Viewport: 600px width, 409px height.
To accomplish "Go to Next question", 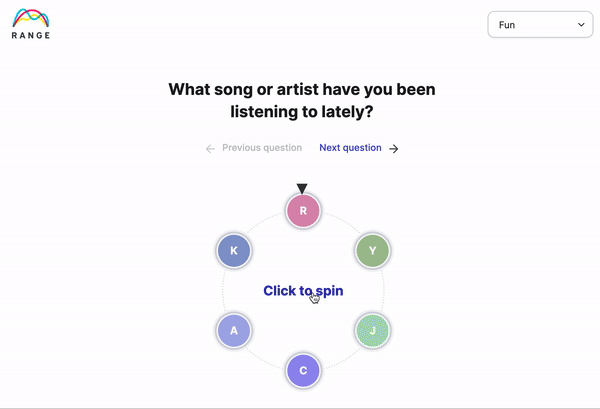I will pos(351,148).
